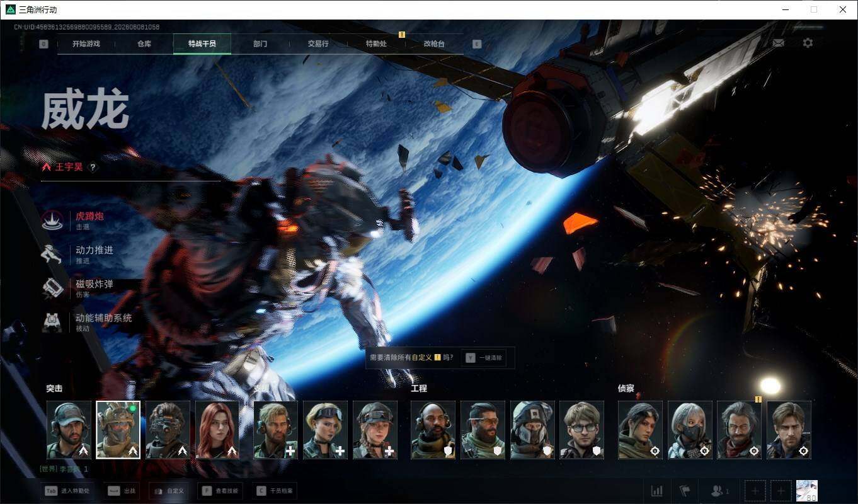The image size is (858, 504).
Task: Open the bar chart statistics icon
Action: (656, 491)
